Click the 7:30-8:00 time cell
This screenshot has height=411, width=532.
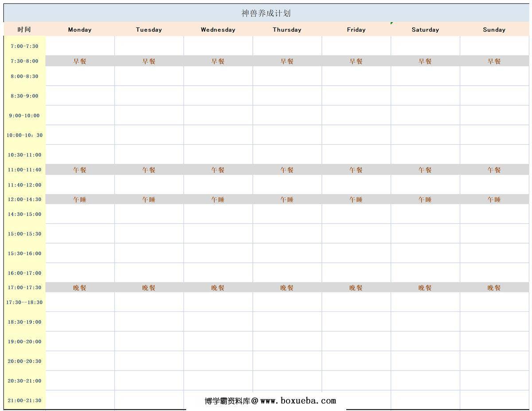25,61
